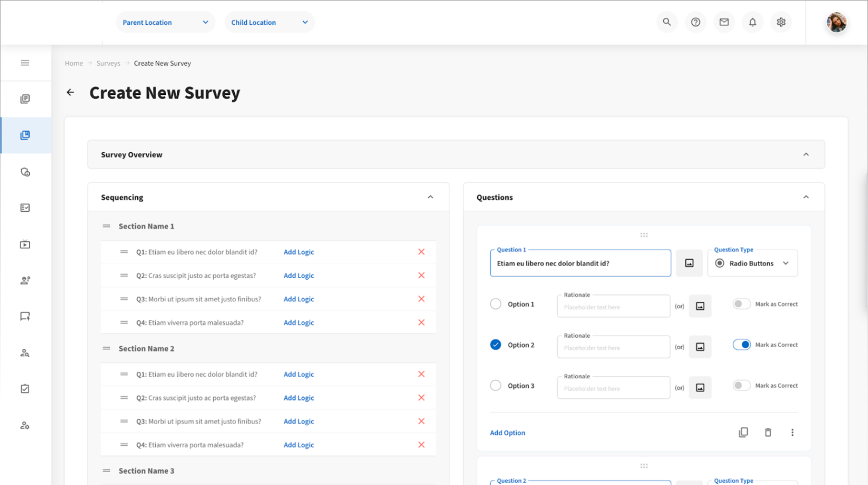The image size is (868, 485).
Task: Open the last sidebar icon of user with gear
Action: (25, 425)
